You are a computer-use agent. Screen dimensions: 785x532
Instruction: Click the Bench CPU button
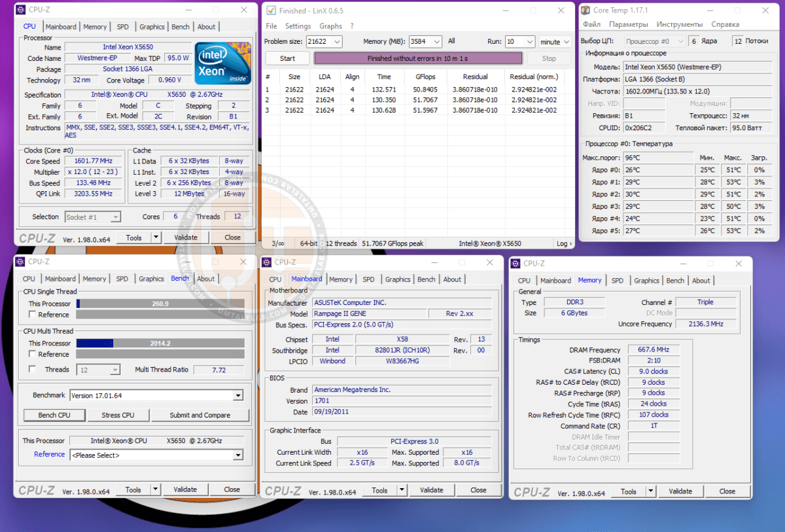(x=54, y=415)
